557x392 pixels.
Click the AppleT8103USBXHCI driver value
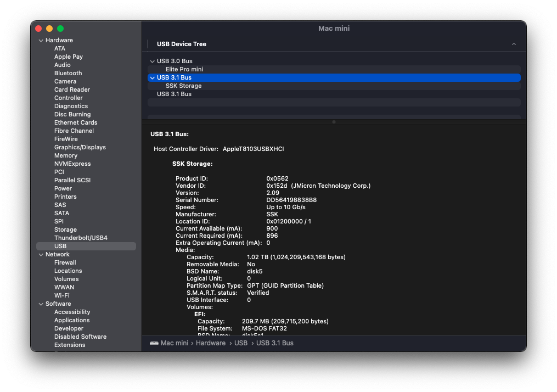point(254,149)
